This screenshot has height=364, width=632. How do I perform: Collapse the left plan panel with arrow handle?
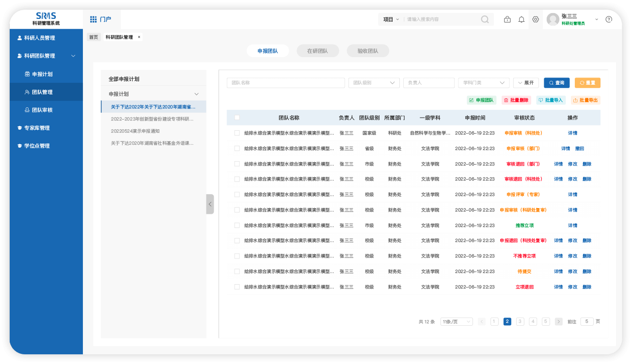click(210, 204)
